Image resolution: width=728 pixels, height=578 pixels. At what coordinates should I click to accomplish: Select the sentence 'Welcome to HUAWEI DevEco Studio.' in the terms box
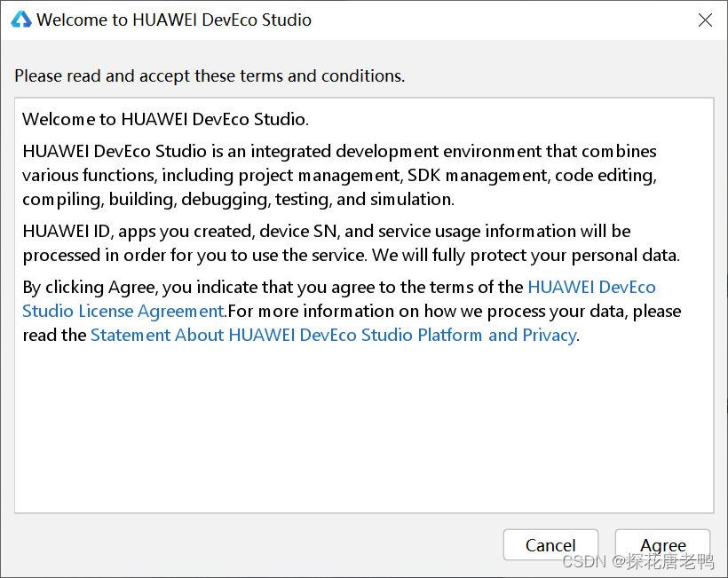pos(165,119)
